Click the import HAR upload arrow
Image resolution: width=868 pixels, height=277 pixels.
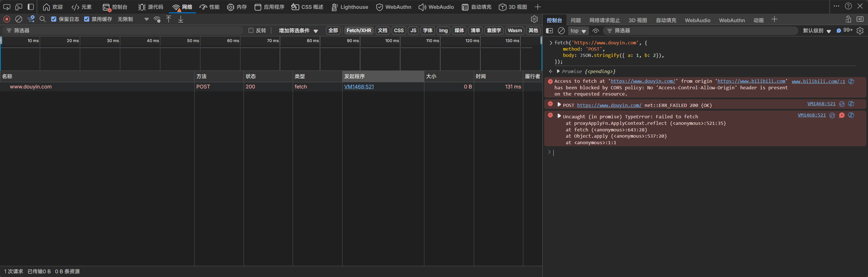click(169, 19)
